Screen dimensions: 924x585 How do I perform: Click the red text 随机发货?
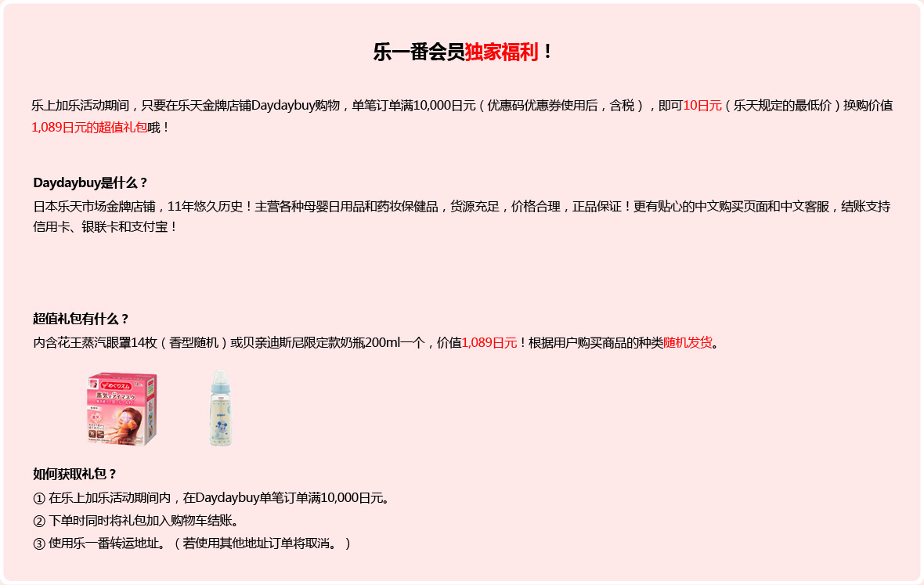[688, 342]
